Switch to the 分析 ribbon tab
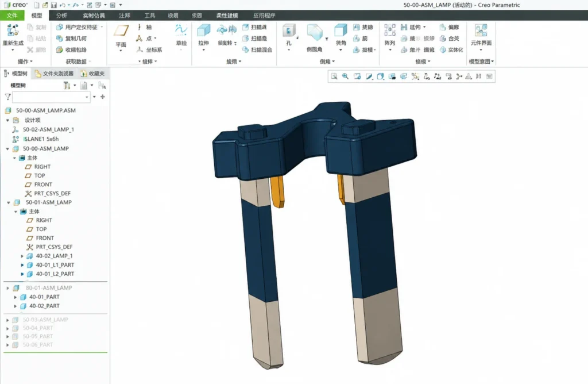The height and width of the screenshot is (384, 588). tap(61, 16)
